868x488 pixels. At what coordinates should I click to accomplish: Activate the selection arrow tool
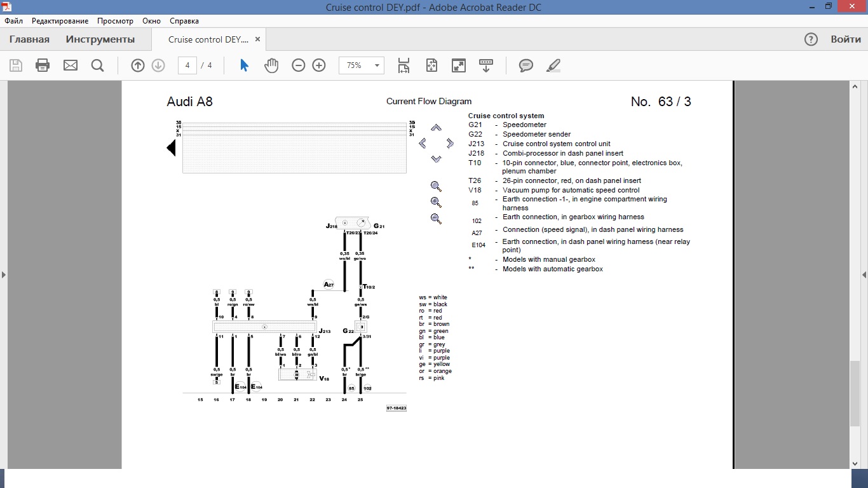[244, 65]
